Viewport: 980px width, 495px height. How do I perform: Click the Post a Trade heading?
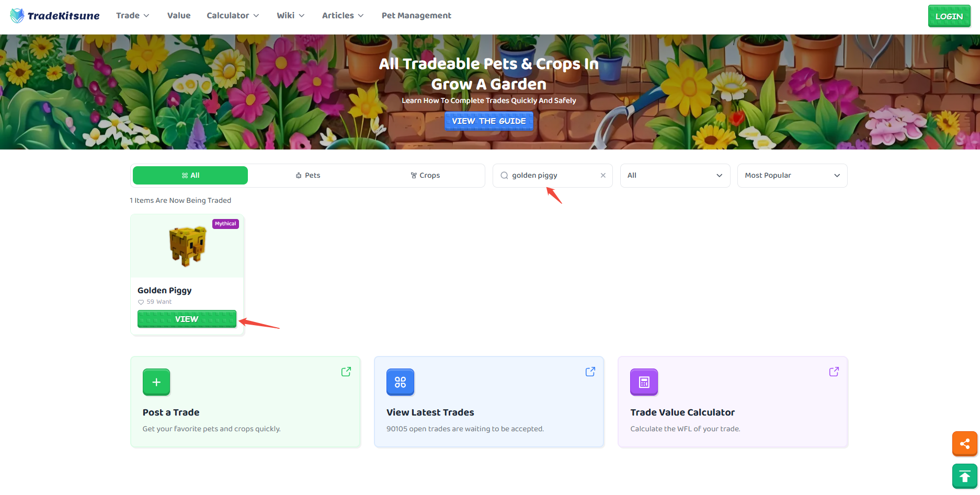coord(171,412)
